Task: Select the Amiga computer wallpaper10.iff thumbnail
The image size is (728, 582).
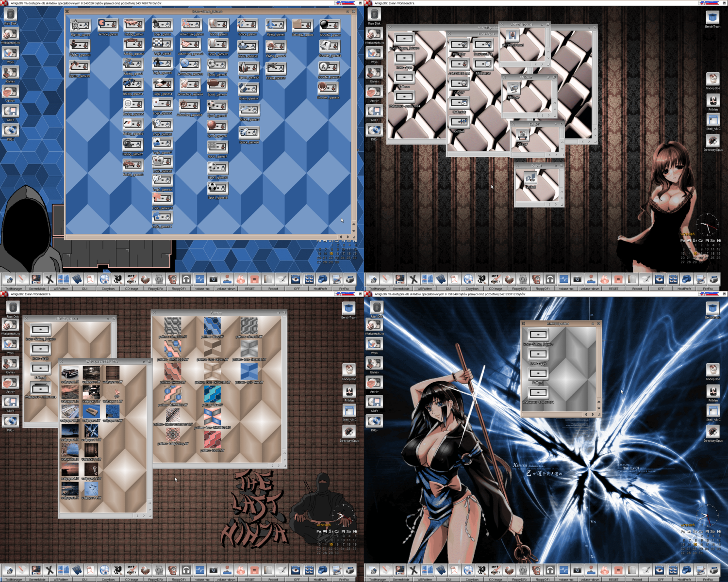Action: (x=70, y=410)
